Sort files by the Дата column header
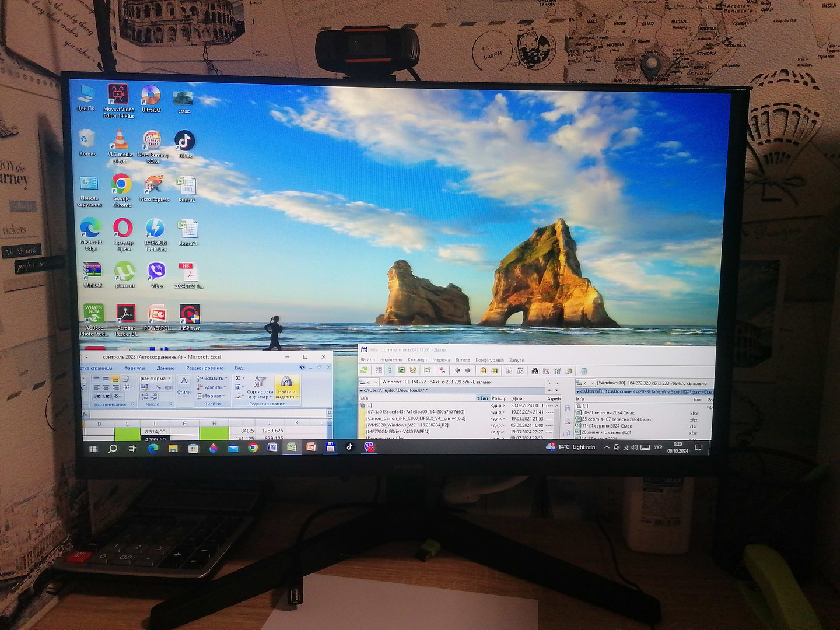This screenshot has height=630, width=840. pos(517,398)
